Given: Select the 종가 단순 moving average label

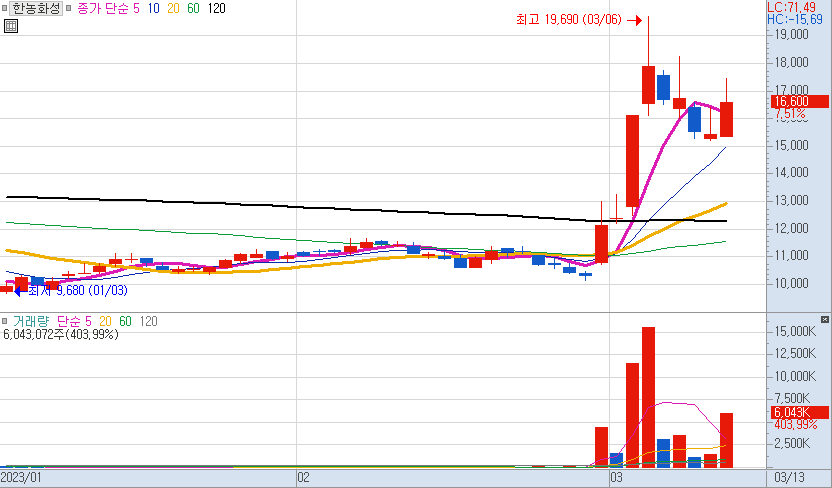Looking at the screenshot, I should (102, 8).
